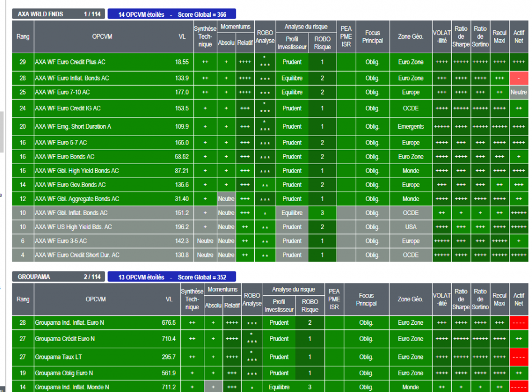Click the Emergents zone cell
The image size is (532, 392).
click(411, 127)
